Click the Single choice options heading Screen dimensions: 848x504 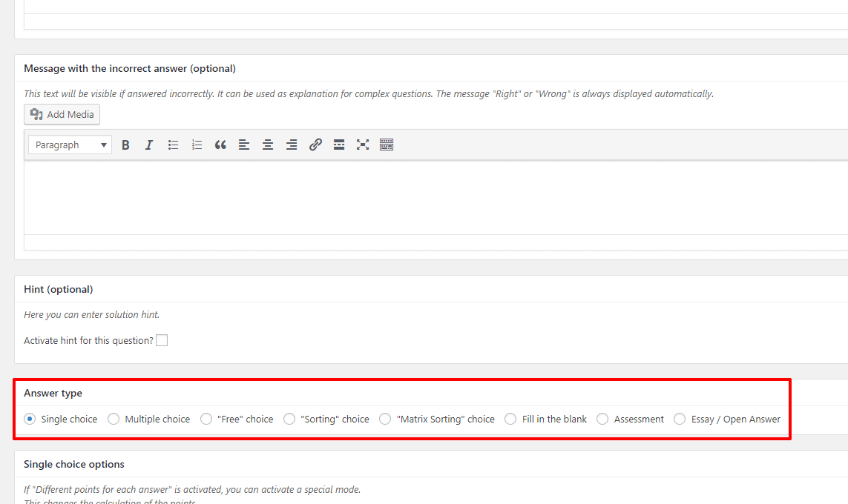pyautogui.click(x=74, y=465)
